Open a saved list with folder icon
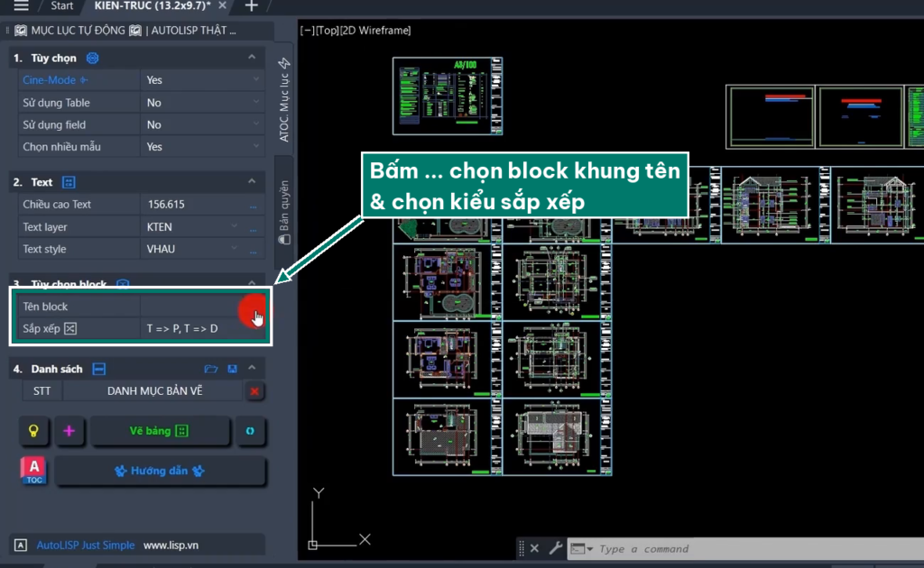Viewport: 924px width, 568px height. (211, 369)
